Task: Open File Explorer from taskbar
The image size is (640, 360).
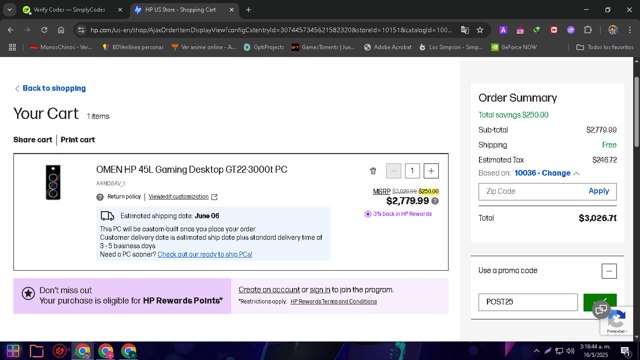Action: coord(37,351)
